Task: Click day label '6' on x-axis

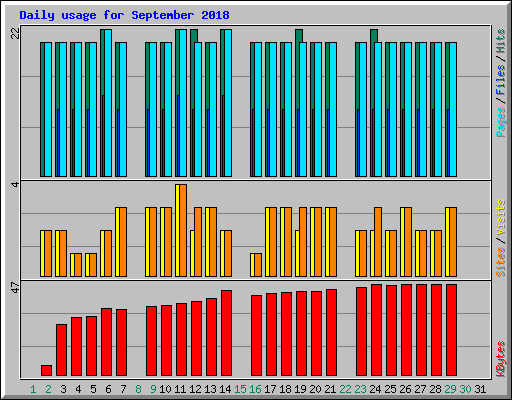Action: pyautogui.click(x=108, y=389)
